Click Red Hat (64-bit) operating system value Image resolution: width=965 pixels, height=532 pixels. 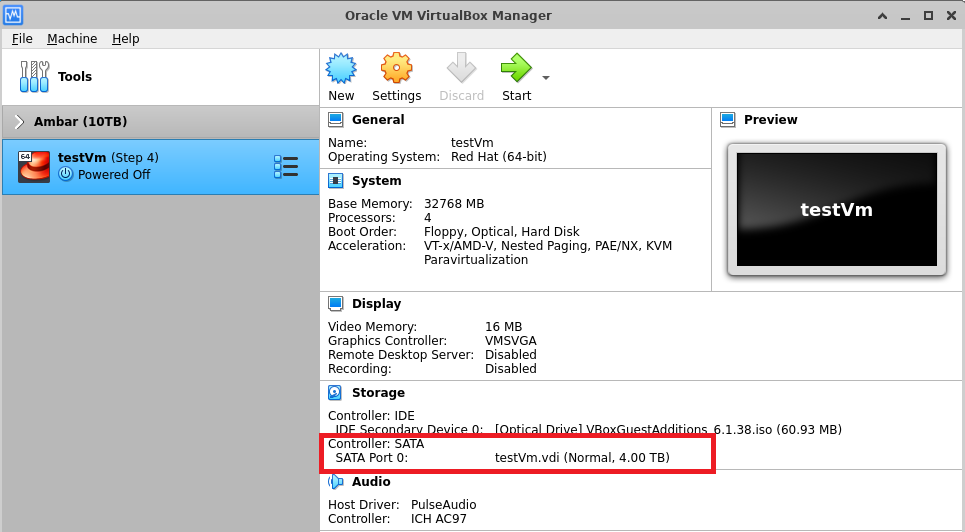coord(499,157)
